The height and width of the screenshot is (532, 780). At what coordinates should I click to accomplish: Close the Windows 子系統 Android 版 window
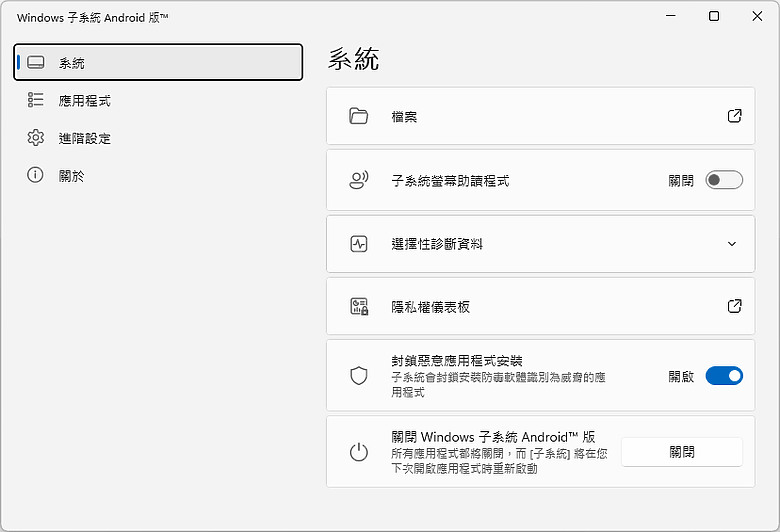click(x=757, y=16)
